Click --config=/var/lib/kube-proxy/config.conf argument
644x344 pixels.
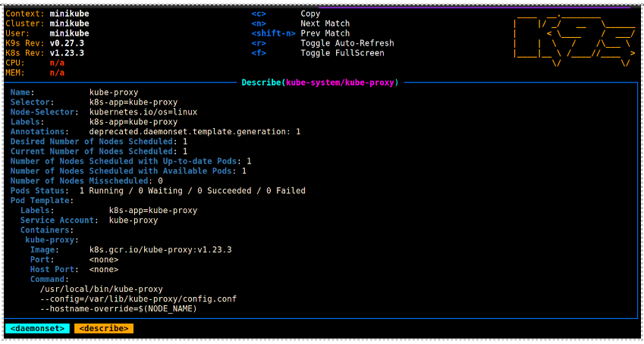tap(138, 299)
